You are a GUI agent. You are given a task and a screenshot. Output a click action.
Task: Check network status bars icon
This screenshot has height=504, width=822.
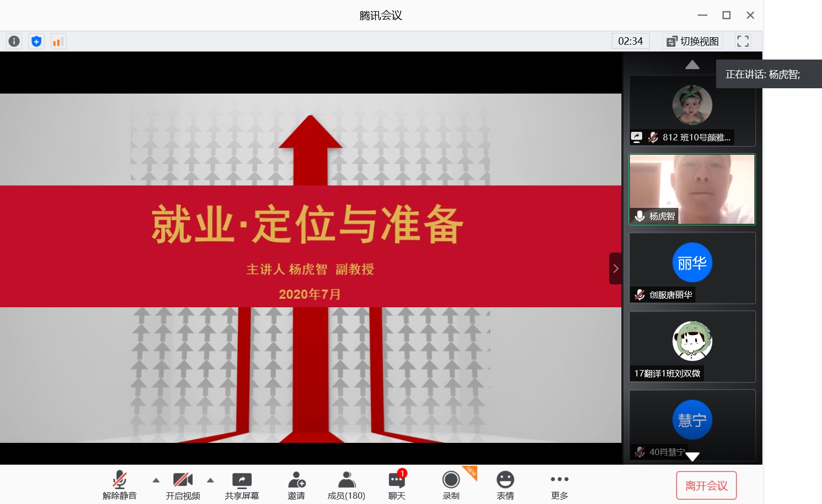(x=58, y=41)
